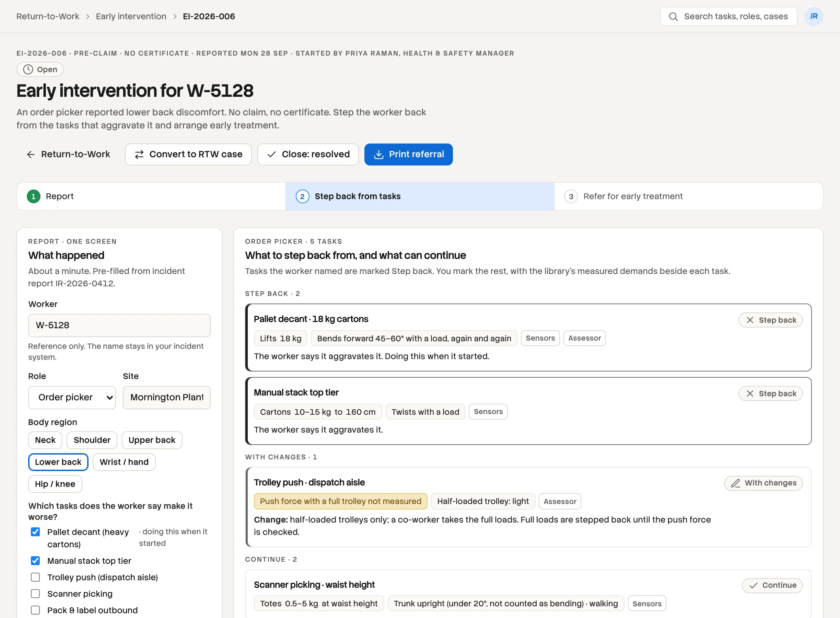The width and height of the screenshot is (840, 618).
Task: Uncheck Pallet decant (heavy cartons)
Action: pos(35,532)
